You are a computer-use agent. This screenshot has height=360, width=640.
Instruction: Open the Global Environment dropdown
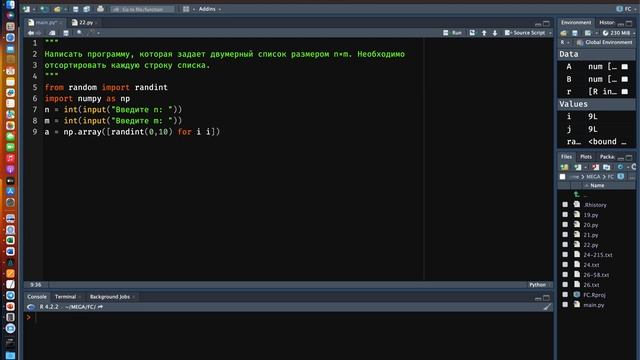coord(604,42)
